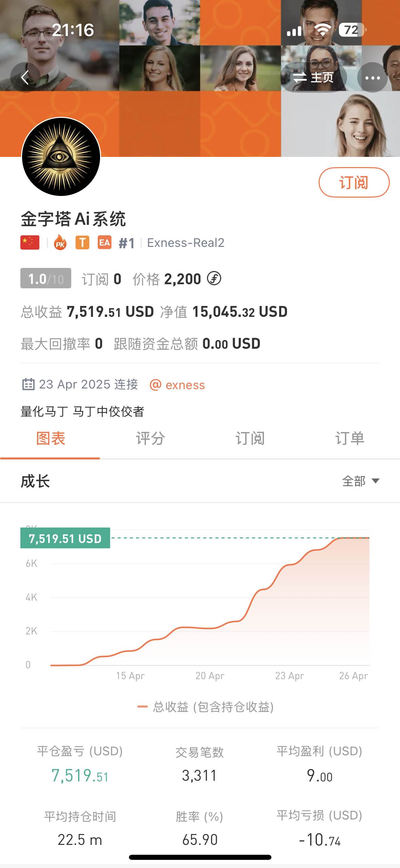Screen dimensions: 400x868
Task: Tap the China flag icon
Action: click(30, 242)
